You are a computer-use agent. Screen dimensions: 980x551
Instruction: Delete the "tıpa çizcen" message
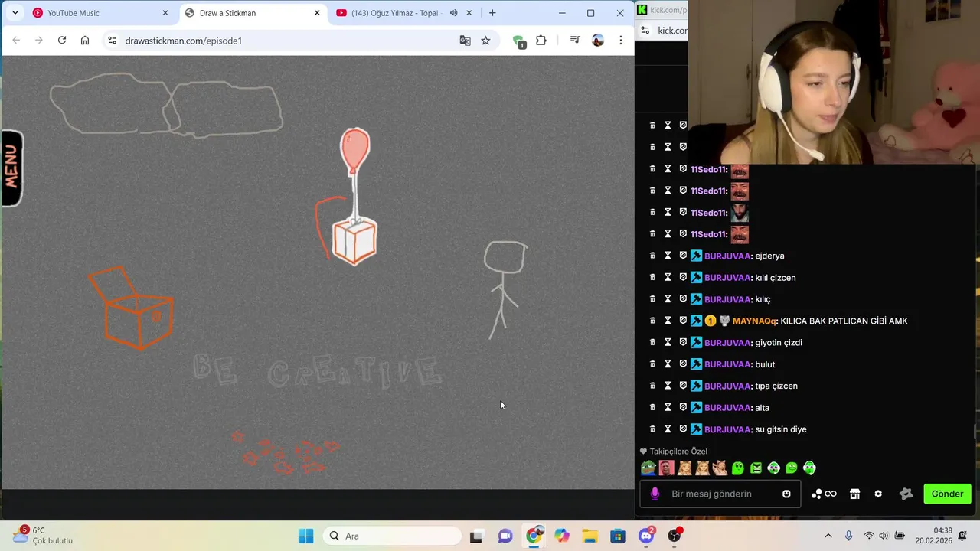tap(652, 386)
